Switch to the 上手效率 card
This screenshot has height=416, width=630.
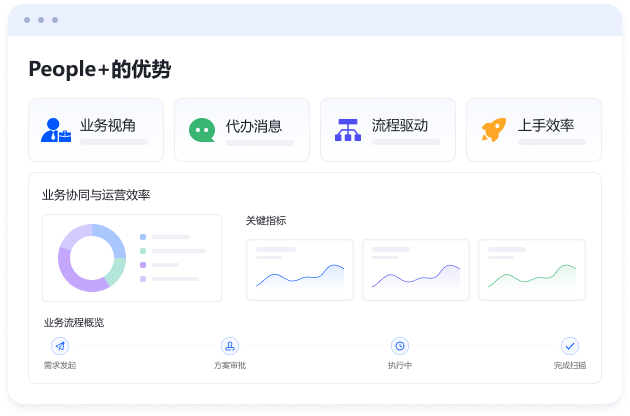[534, 130]
